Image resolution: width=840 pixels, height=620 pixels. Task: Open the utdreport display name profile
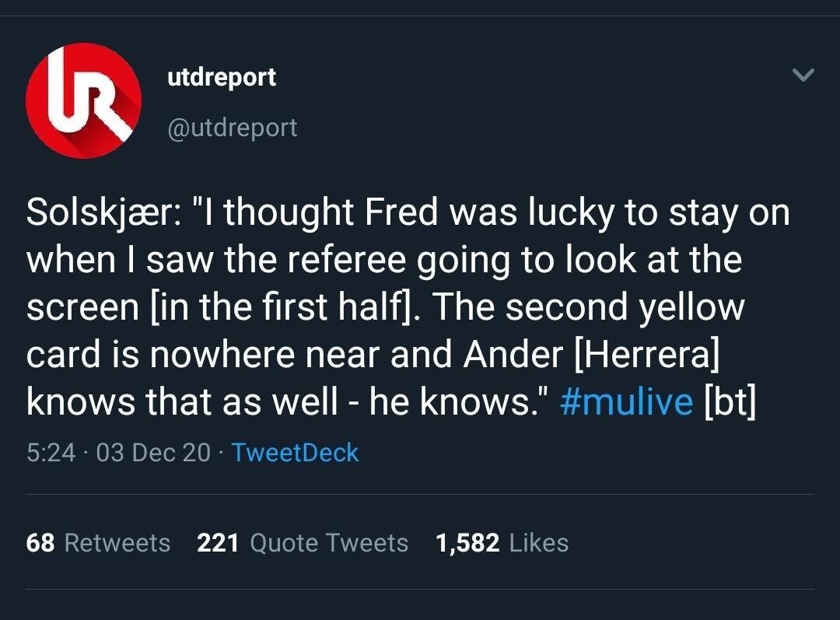(222, 77)
